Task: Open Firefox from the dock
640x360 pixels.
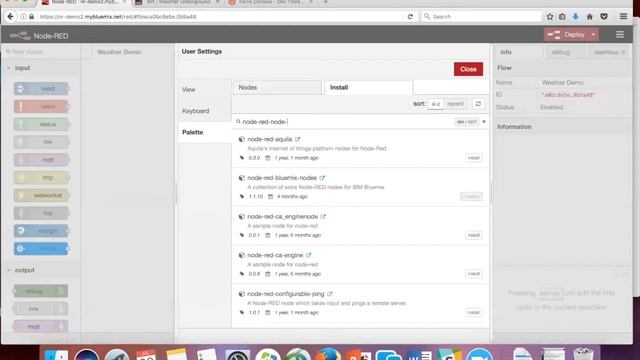Action: [x=329, y=354]
